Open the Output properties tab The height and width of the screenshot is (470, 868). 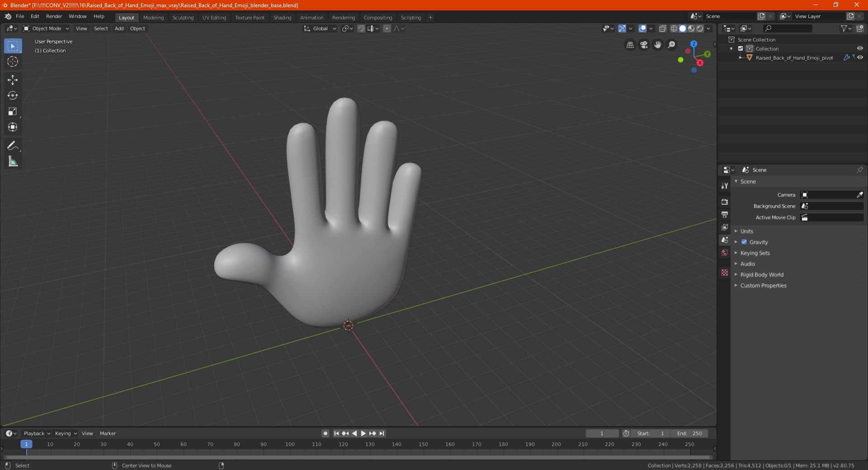point(725,215)
